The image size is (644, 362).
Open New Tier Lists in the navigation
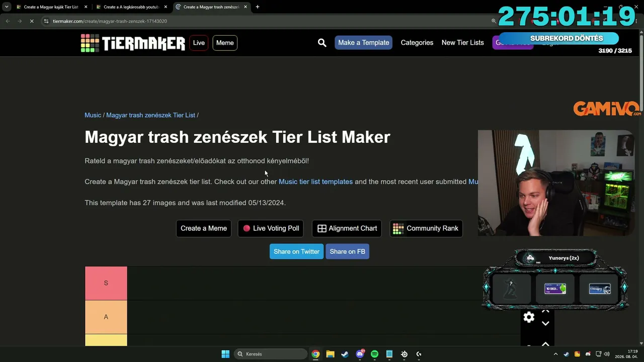463,43
